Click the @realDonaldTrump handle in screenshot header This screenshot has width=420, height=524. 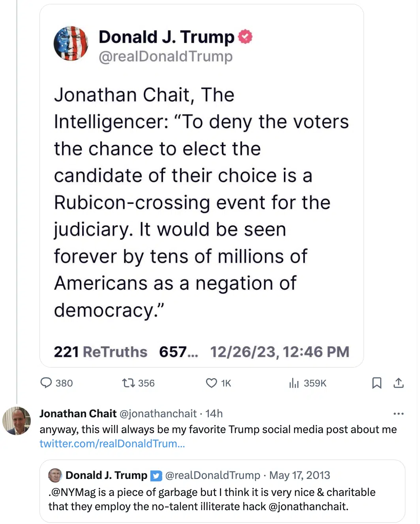tap(165, 57)
